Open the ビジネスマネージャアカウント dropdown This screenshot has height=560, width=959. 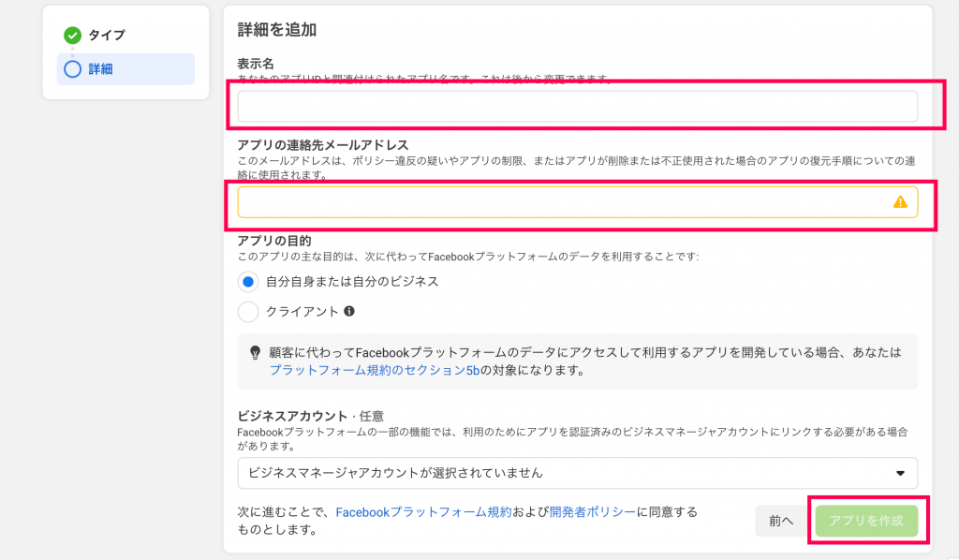(x=577, y=473)
